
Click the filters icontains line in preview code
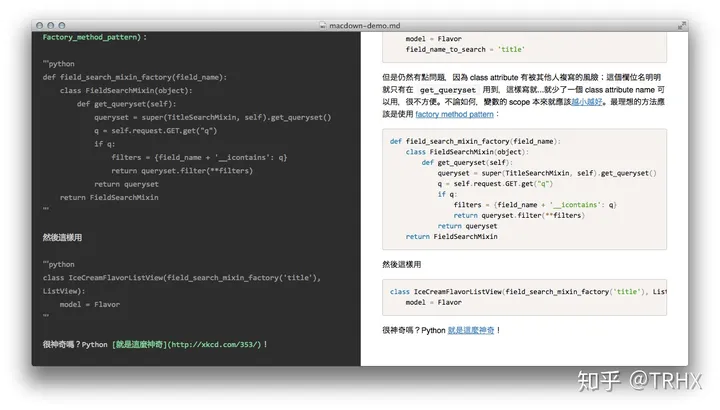tap(535, 205)
